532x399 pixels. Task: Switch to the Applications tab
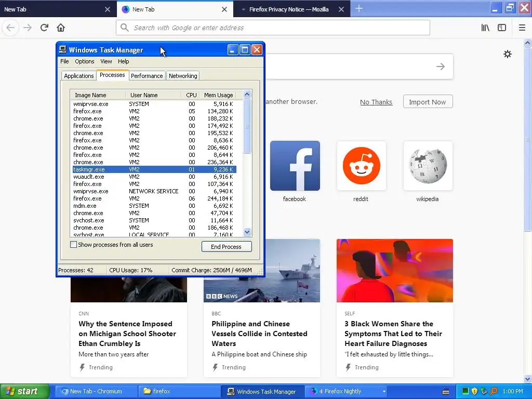click(79, 76)
